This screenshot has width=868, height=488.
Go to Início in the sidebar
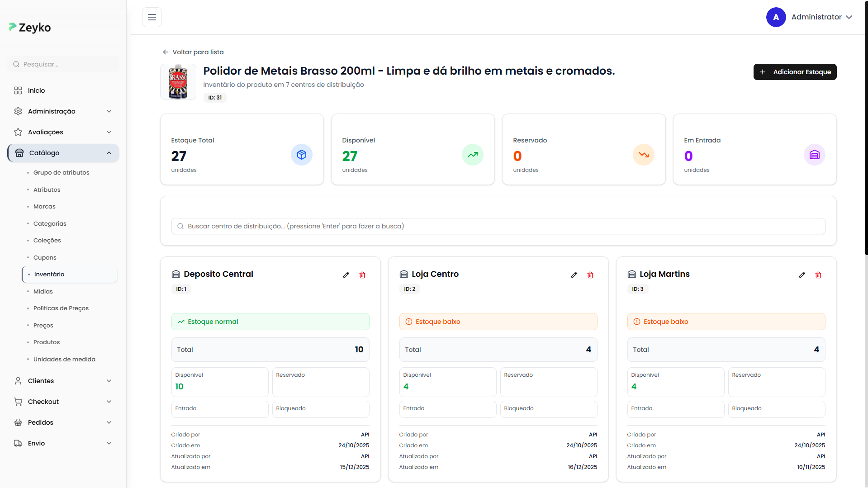pos(36,90)
